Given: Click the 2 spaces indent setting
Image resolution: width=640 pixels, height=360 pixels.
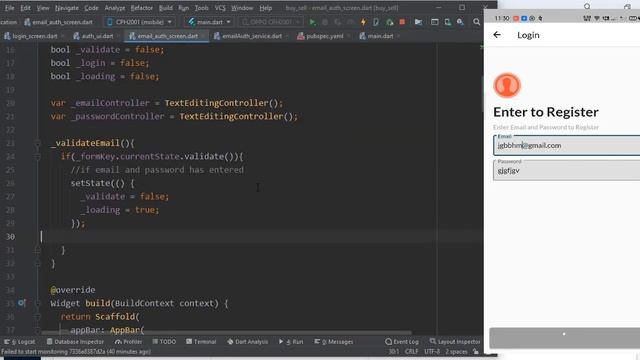Looking at the screenshot, I should 456,351.
